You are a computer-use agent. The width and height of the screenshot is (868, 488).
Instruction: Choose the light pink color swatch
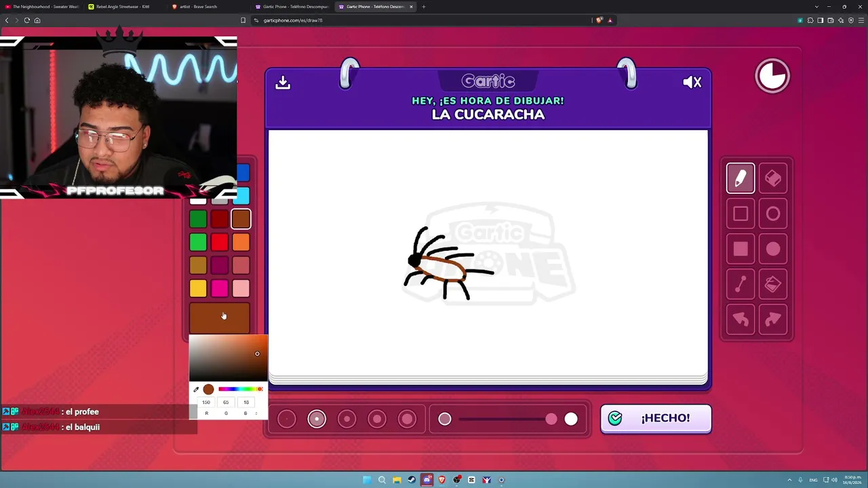241,289
